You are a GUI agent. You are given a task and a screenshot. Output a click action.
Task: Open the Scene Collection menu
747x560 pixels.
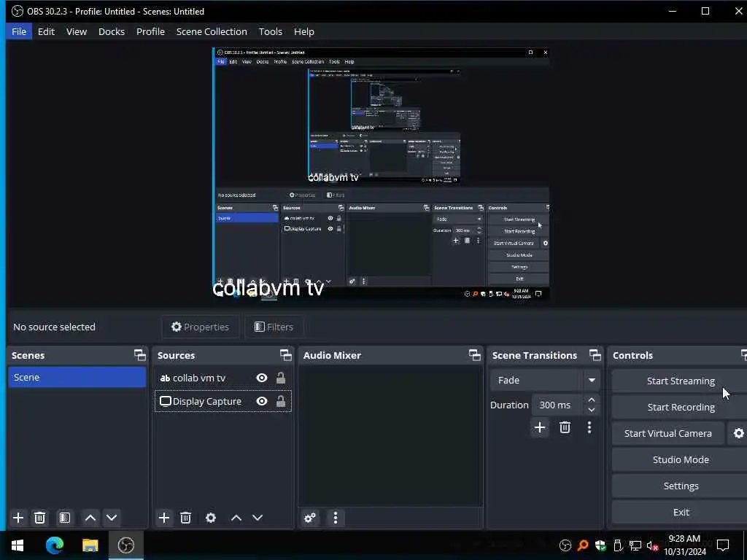[212, 31]
